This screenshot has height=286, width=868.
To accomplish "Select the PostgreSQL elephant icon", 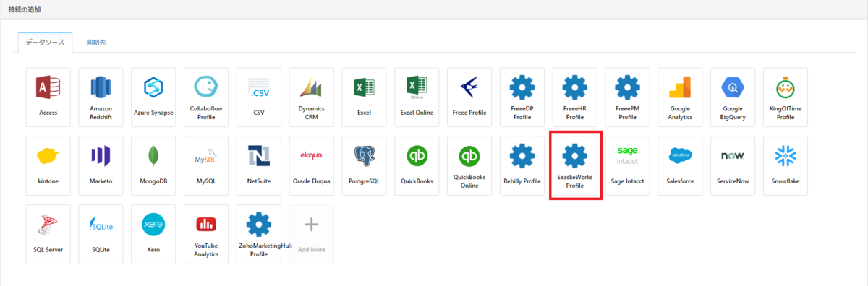I will pyautogui.click(x=364, y=156).
